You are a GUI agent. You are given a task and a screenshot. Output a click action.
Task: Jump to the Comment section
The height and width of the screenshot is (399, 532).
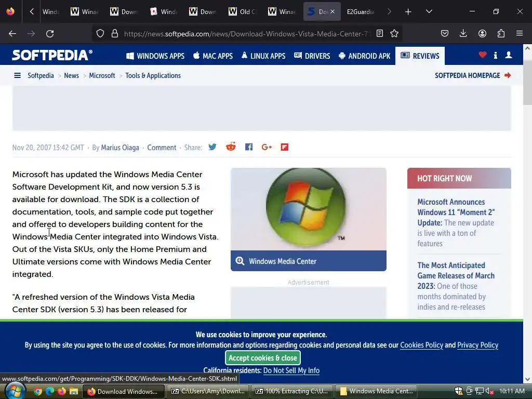pyautogui.click(x=162, y=148)
